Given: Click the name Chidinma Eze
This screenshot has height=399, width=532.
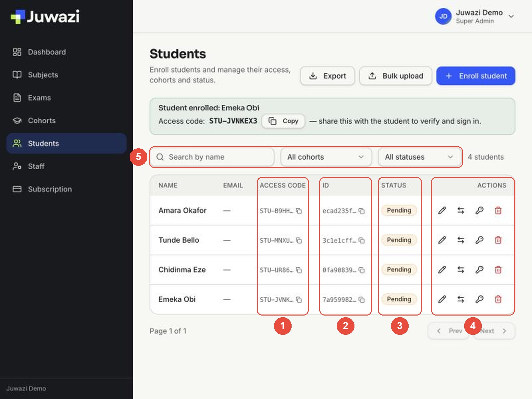Looking at the screenshot, I should [182, 270].
